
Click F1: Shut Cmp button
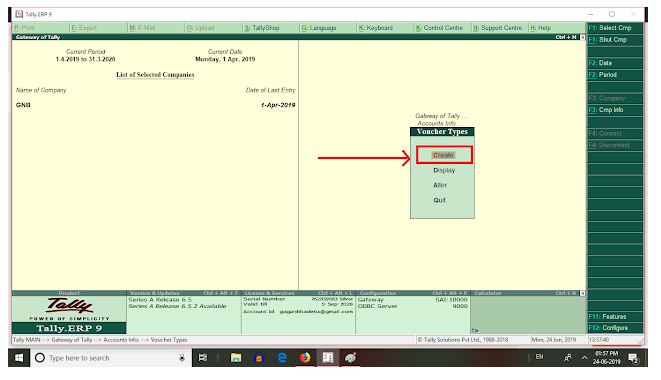click(615, 40)
